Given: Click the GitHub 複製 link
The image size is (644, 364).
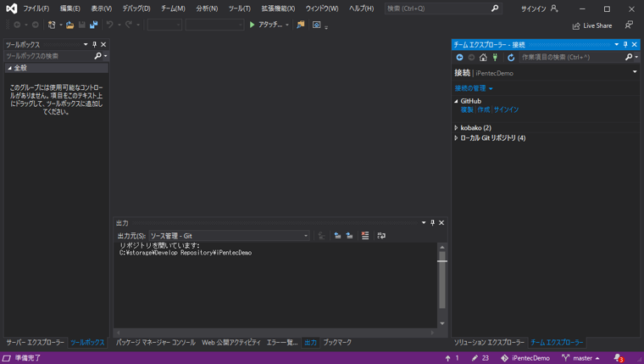Looking at the screenshot, I should click(467, 109).
